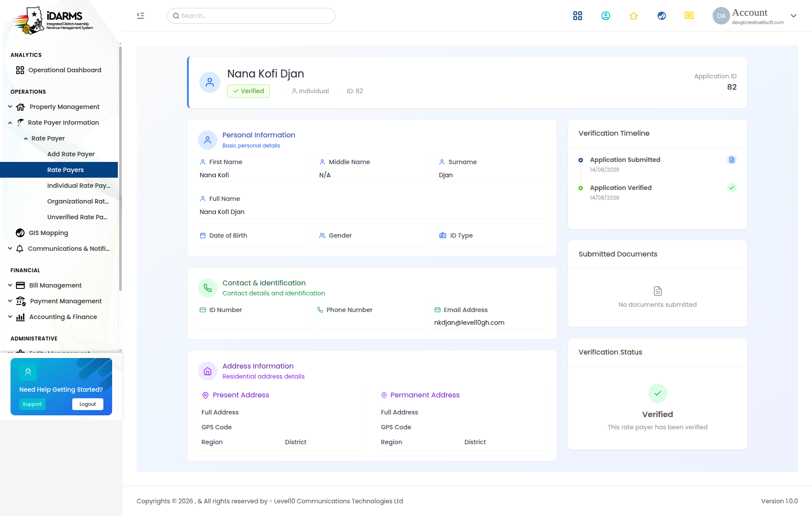The image size is (812, 516).
Task: Expand Bill Management menu
Action: pyautogui.click(x=10, y=285)
